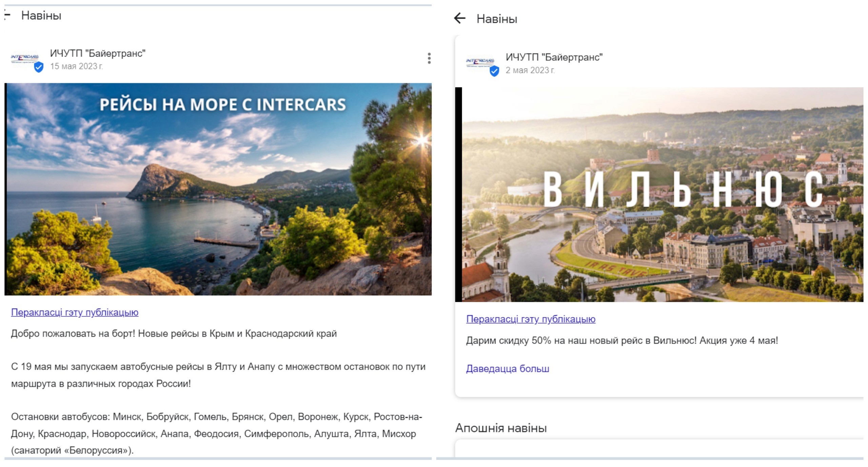The height and width of the screenshot is (467, 868).
Task: Click the Intercars logo on 15 мая post
Action: (25, 58)
